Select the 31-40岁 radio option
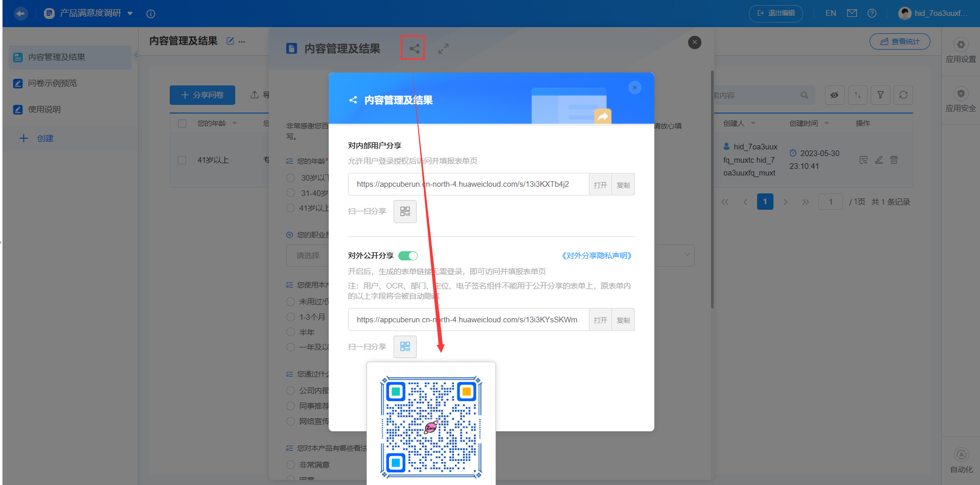980x485 pixels. [x=291, y=193]
